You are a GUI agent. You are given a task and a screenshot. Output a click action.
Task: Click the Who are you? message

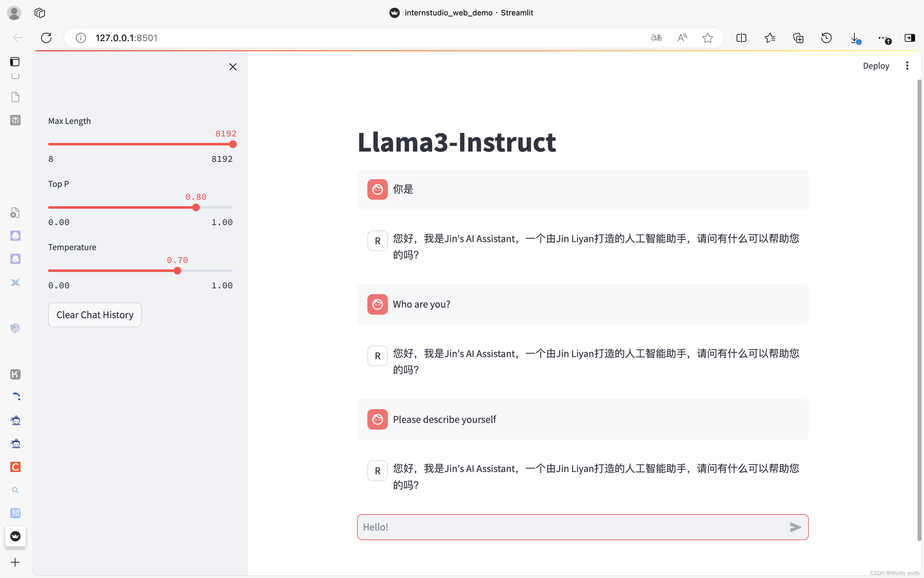coord(422,304)
